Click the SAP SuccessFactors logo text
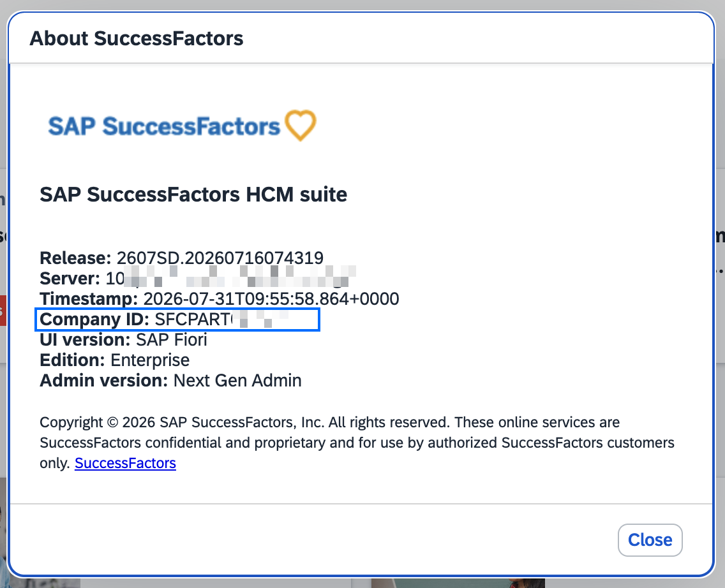The image size is (725, 588). pos(164,126)
